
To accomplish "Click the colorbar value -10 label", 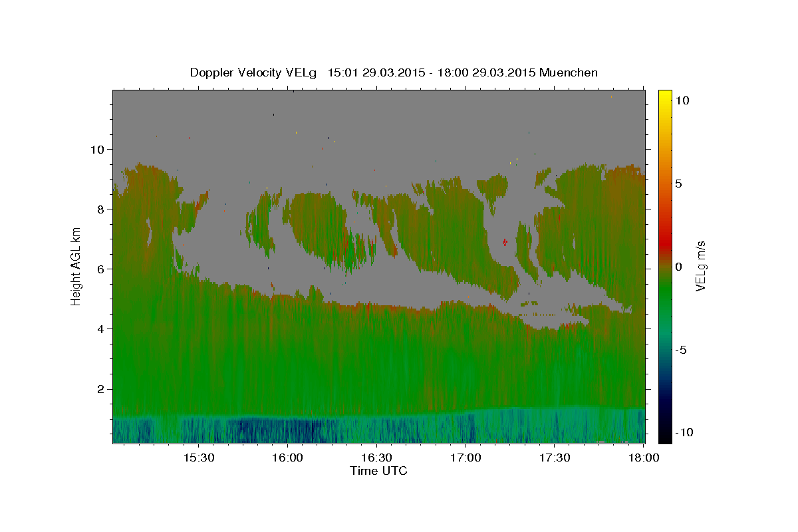I will 684,432.
